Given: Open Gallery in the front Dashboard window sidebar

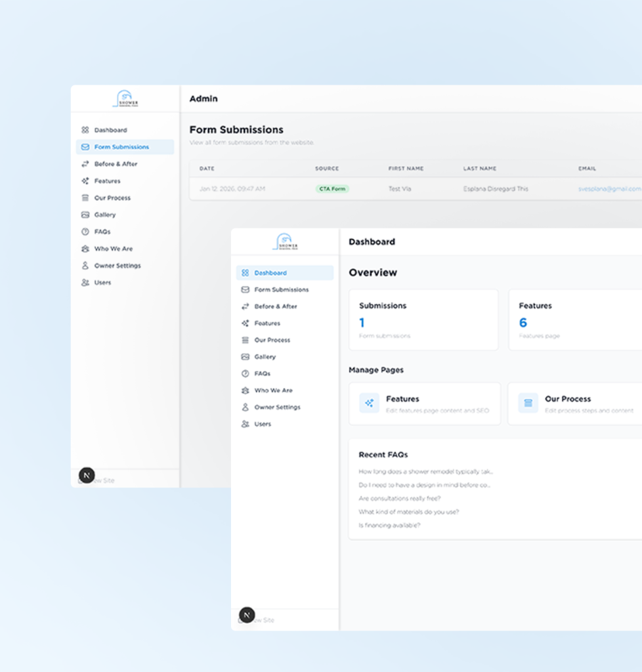Looking at the screenshot, I should [265, 357].
